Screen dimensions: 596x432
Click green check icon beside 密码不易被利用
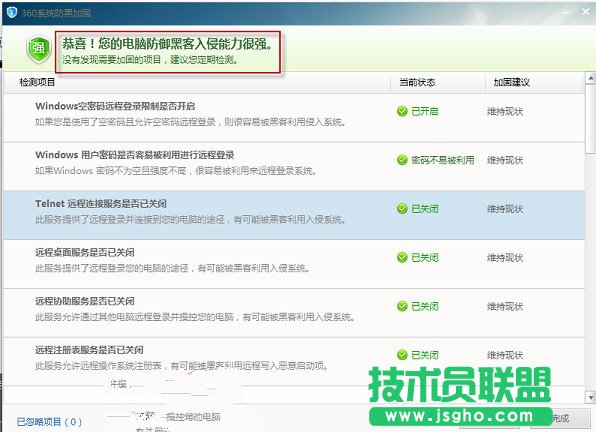(x=402, y=160)
